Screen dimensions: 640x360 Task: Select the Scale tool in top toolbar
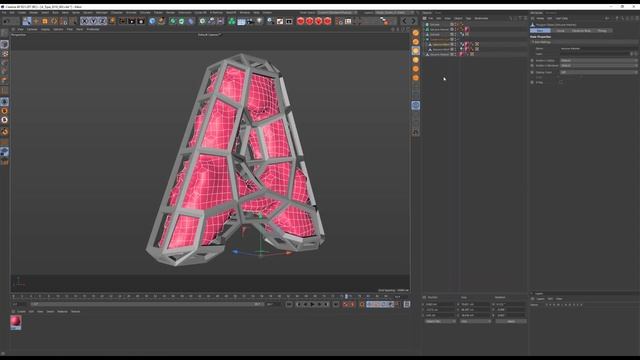45,21
